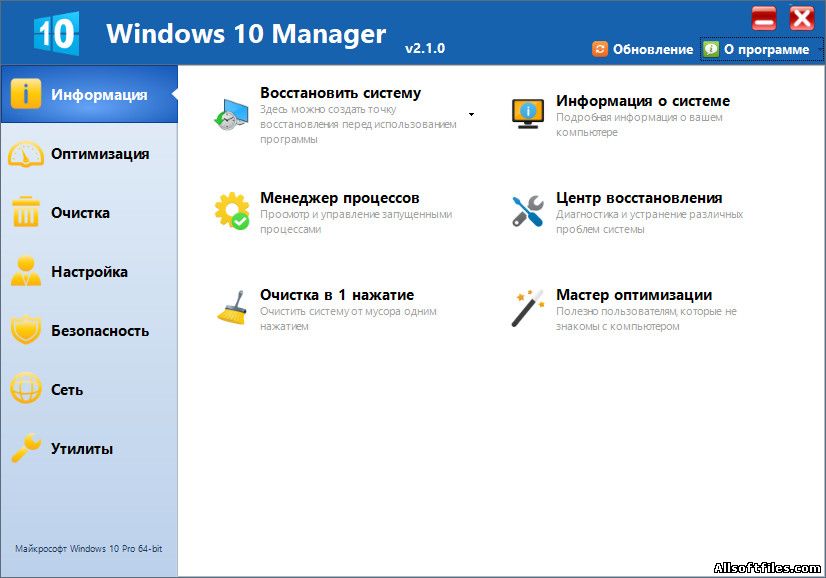Screen dimensions: 826x578
Task: Click the optimization wizard wand icon
Action: (528, 308)
